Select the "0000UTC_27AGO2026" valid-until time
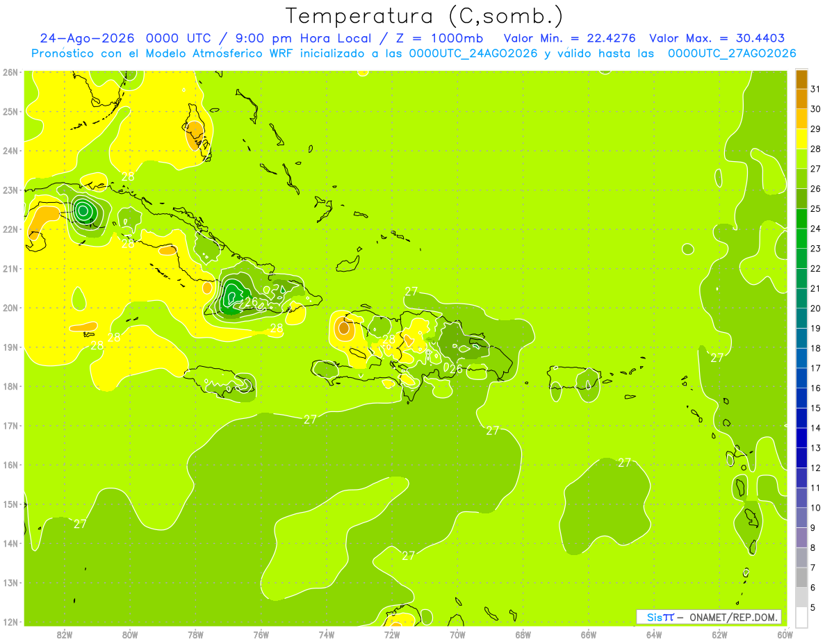 pos(732,53)
